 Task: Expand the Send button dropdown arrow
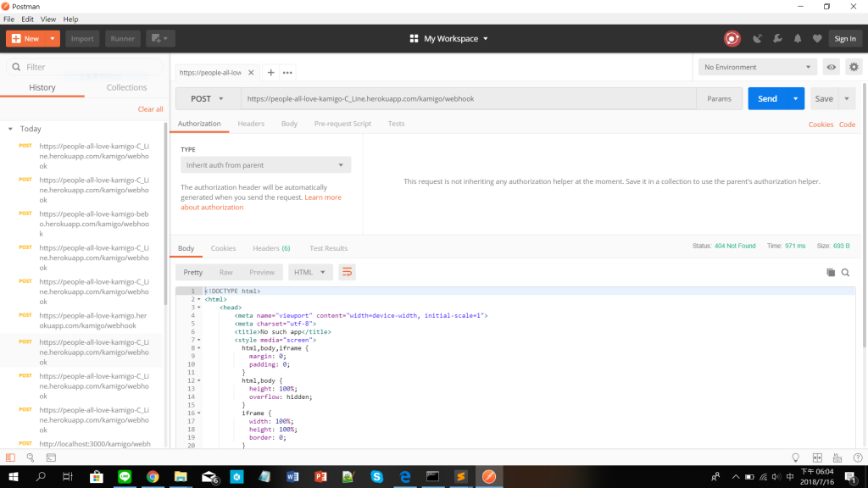tap(795, 98)
